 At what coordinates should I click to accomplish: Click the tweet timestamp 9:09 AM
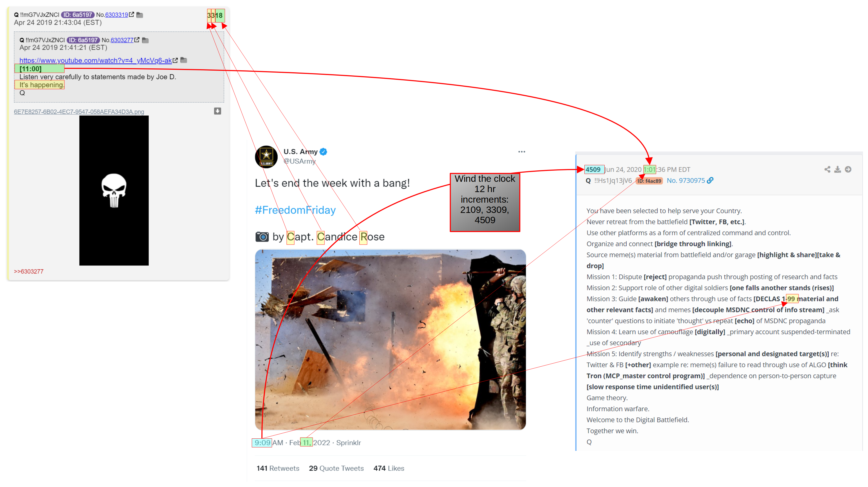pyautogui.click(x=269, y=443)
